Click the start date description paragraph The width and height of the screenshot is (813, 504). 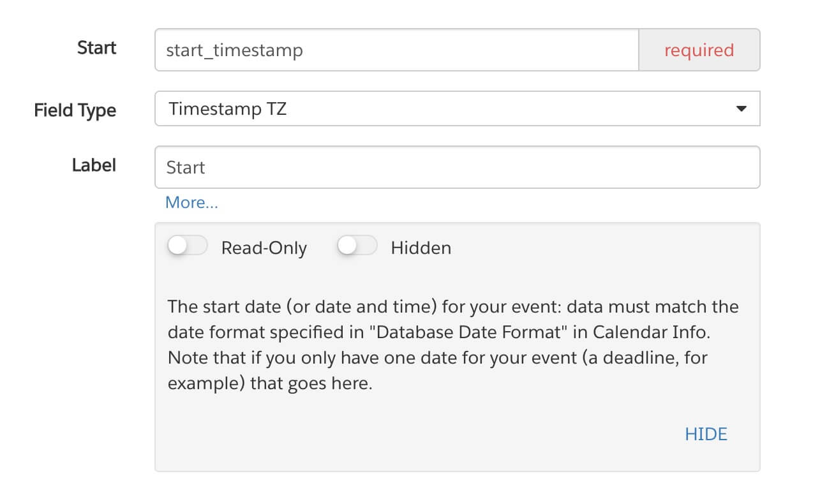453,345
